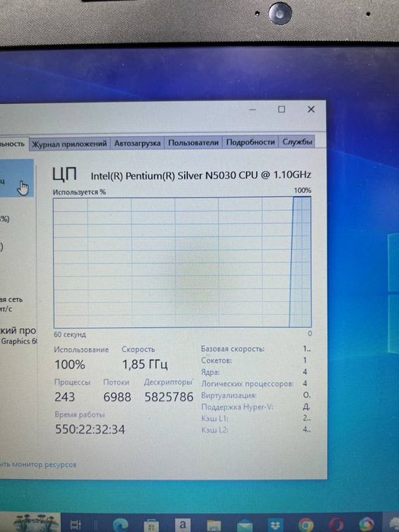This screenshot has width=399, height=532.
Task: Open the colorful round taskbar icon after Opera
Action: pos(367,525)
